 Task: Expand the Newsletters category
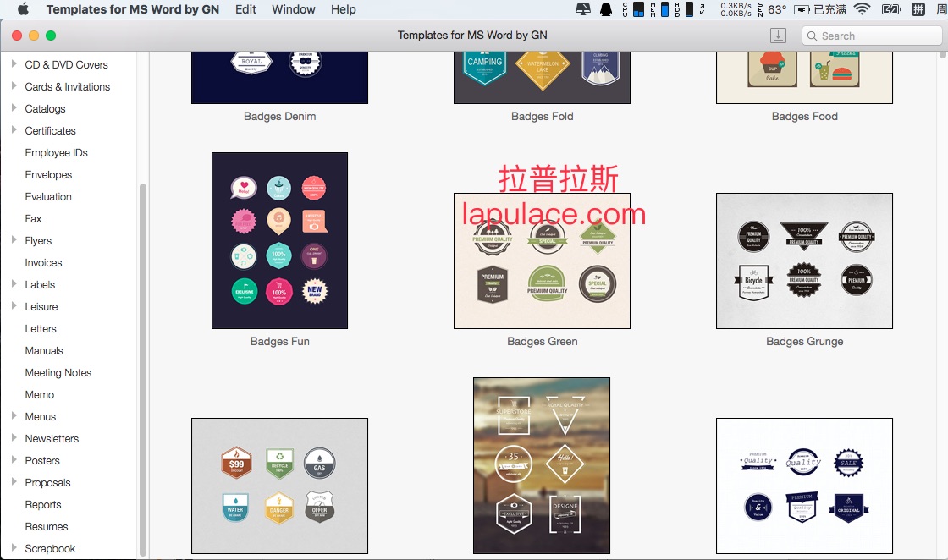point(14,438)
